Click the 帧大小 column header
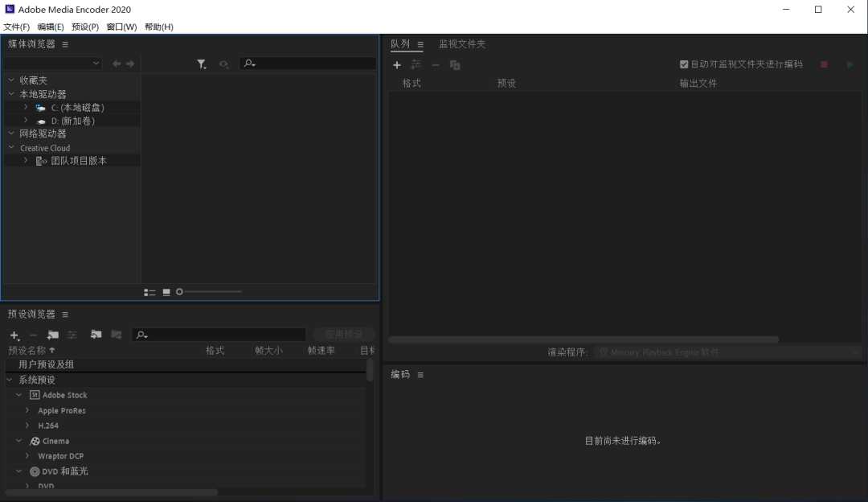This screenshot has height=502, width=868. coord(268,350)
